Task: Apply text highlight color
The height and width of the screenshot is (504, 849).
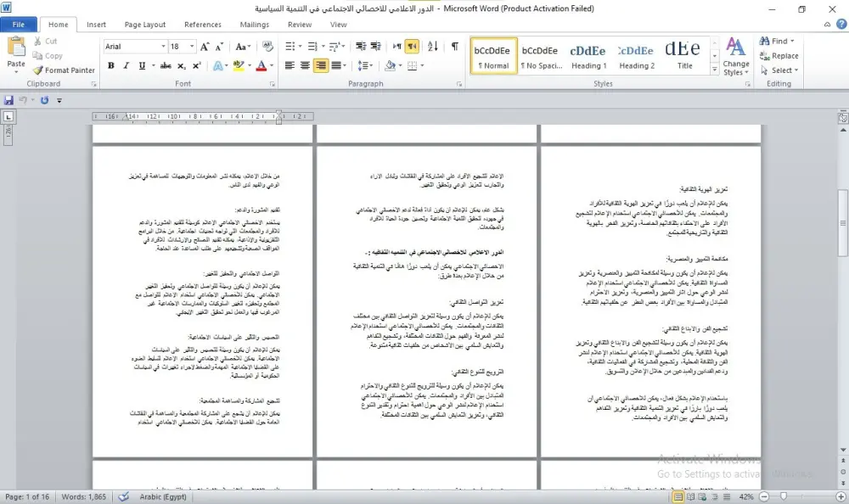Action: [x=239, y=65]
